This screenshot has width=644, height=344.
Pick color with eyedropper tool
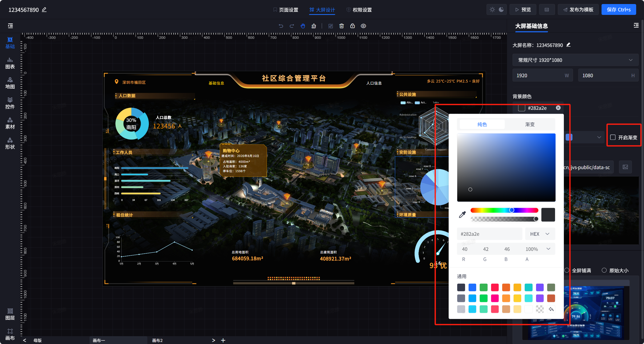pos(462,215)
